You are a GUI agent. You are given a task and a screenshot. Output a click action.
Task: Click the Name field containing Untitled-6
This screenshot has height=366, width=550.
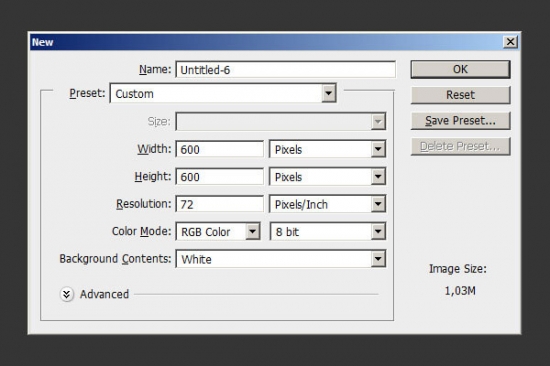click(286, 69)
